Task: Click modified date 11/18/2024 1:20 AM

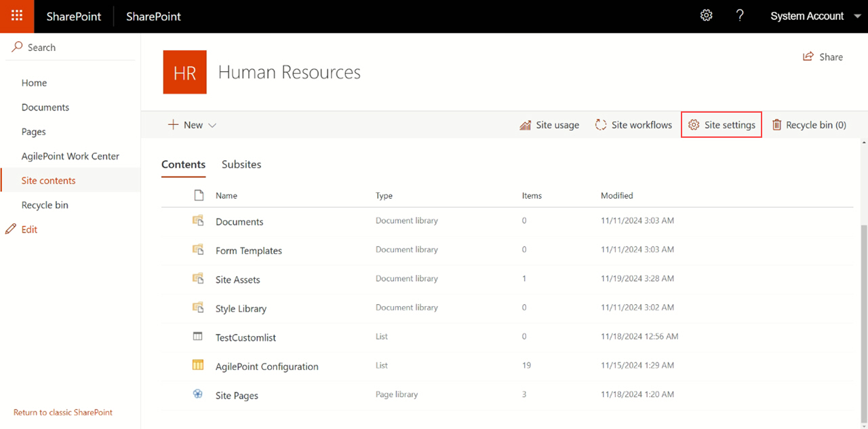Action: click(637, 394)
